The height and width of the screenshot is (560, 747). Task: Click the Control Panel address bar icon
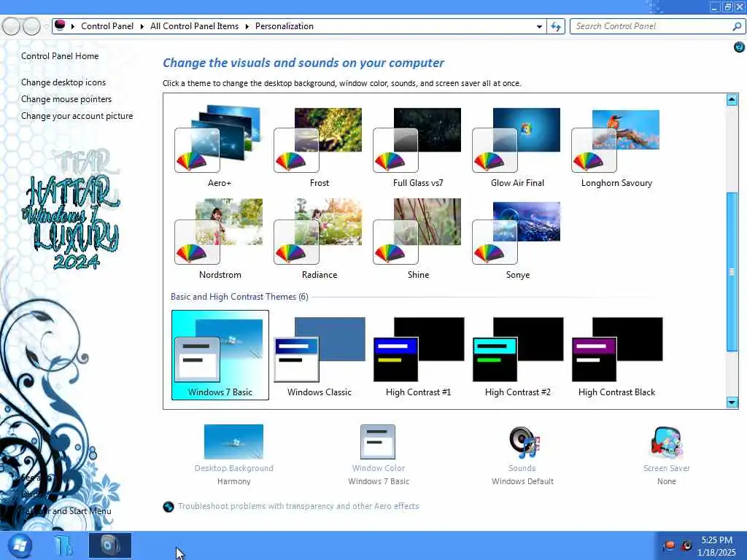(x=60, y=26)
